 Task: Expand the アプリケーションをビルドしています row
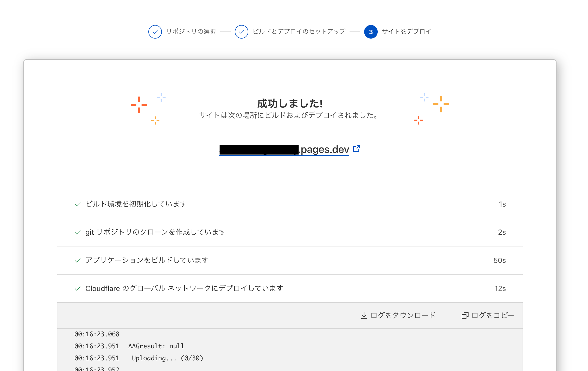pyautogui.click(x=290, y=260)
